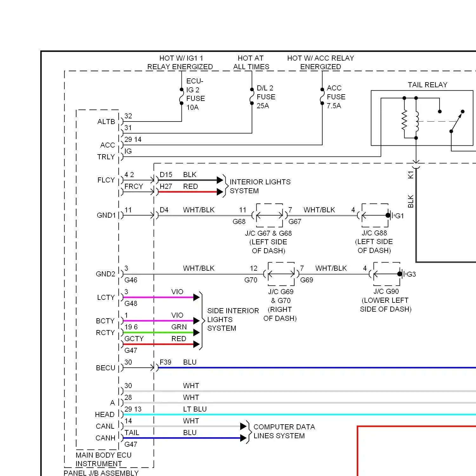Select the 'HOT AT ALL TIMES' heading
The image size is (476, 476).
(x=251, y=63)
